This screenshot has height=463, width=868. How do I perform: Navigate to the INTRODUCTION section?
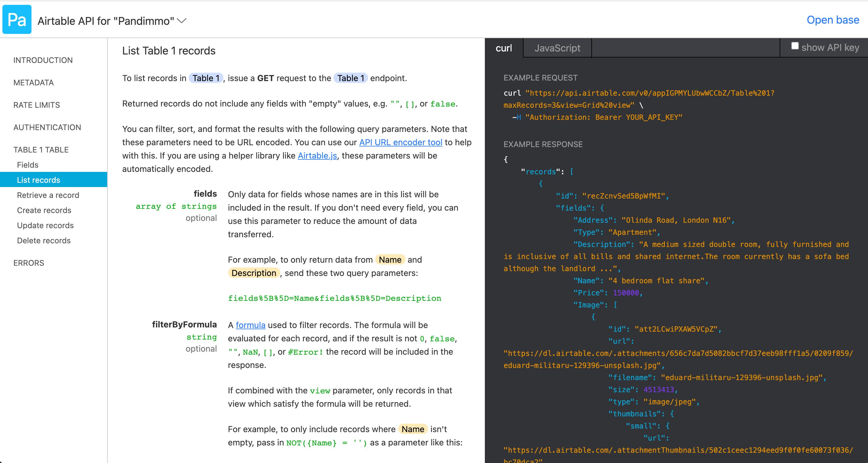pyautogui.click(x=43, y=60)
